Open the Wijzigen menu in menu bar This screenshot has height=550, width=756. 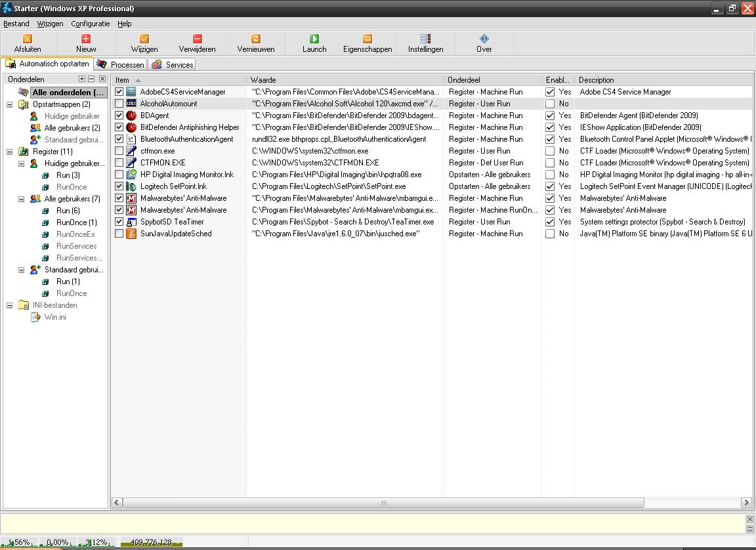[50, 24]
